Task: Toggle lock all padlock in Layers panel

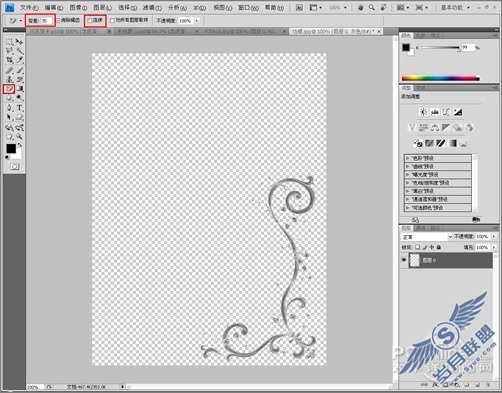Action: click(439, 247)
